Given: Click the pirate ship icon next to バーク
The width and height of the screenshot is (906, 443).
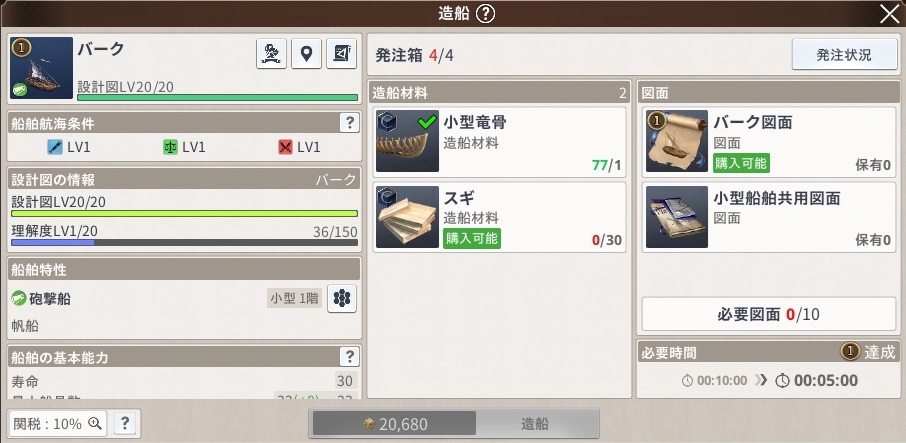Looking at the screenshot, I should [x=271, y=54].
